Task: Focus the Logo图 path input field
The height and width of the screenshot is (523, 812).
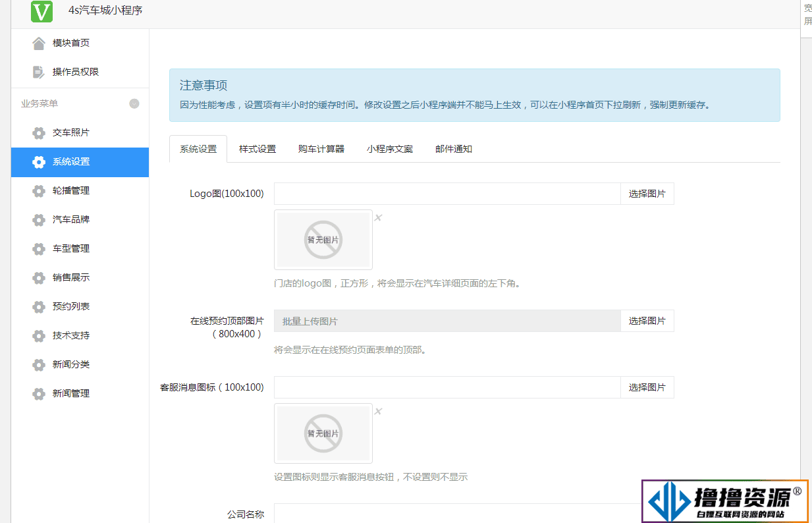Action: (447, 194)
